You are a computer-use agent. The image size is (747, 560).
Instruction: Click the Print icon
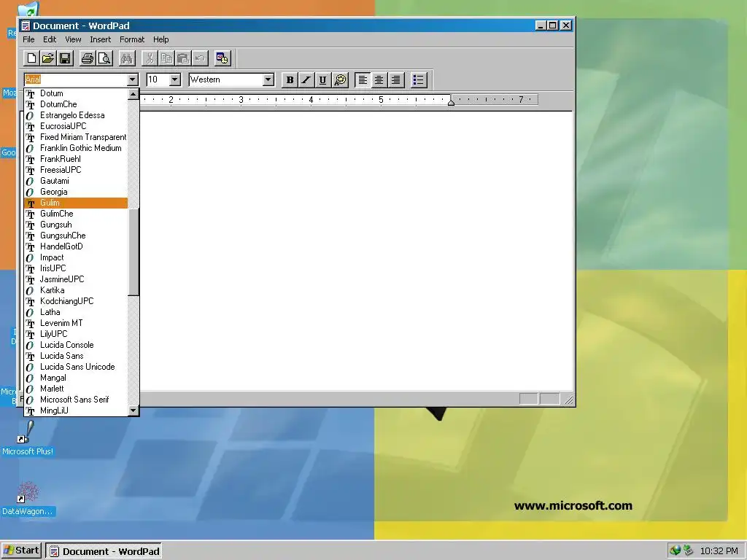pyautogui.click(x=88, y=58)
